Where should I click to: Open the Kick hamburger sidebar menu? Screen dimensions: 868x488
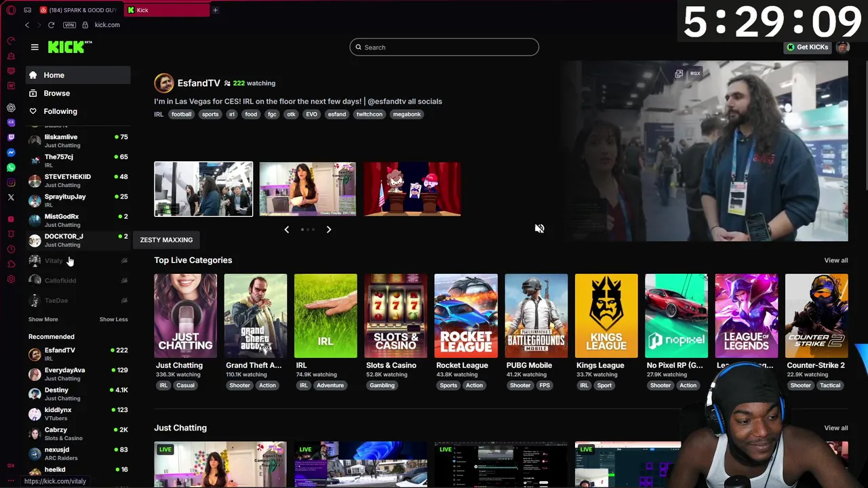[35, 47]
